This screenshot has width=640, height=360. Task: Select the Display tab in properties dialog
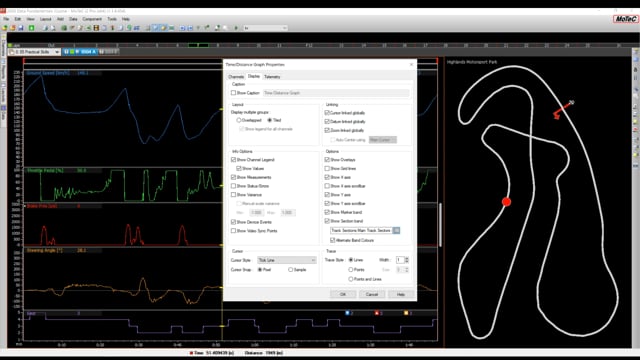coord(253,76)
